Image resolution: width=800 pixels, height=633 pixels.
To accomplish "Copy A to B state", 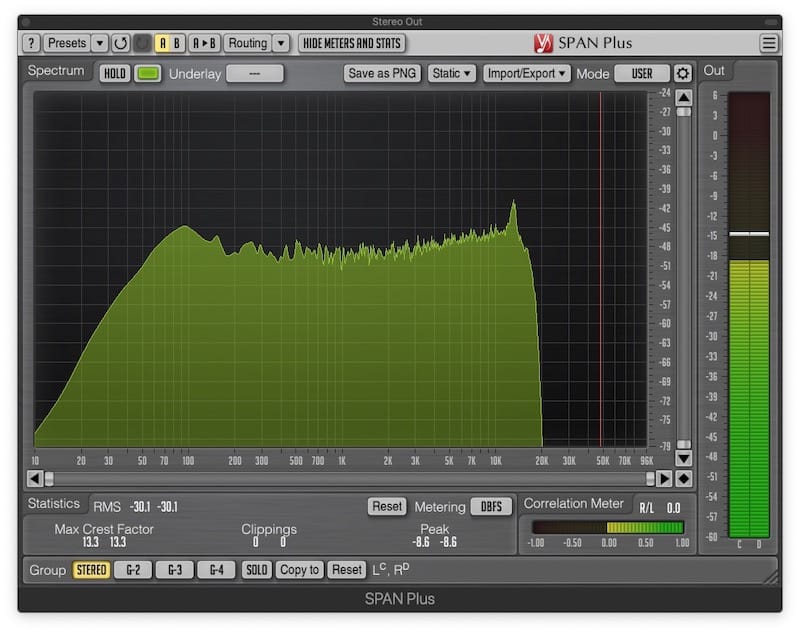I will pyautogui.click(x=204, y=43).
